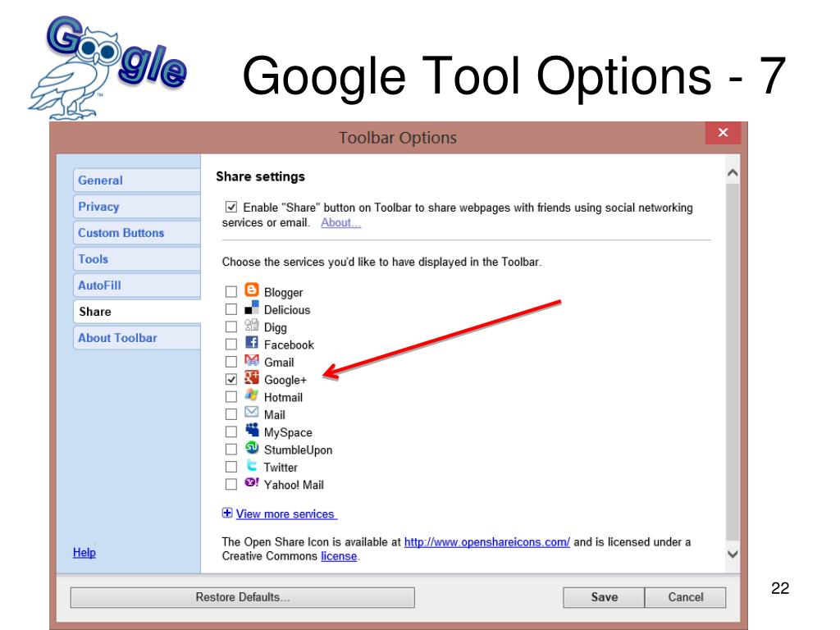Open the General tab

click(137, 180)
